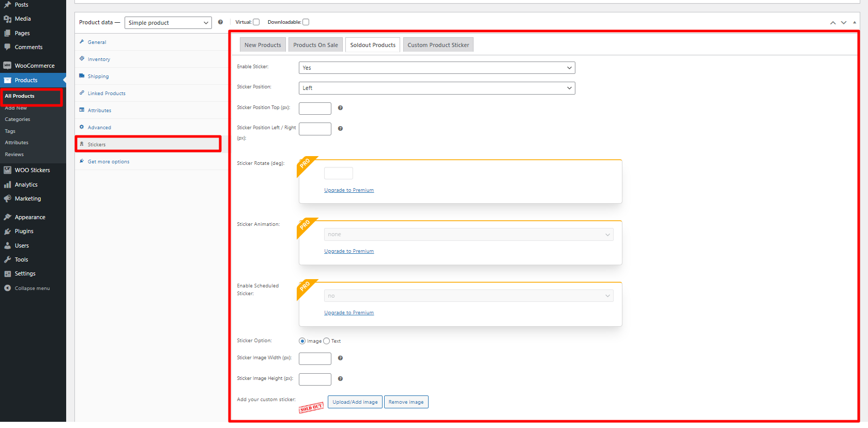Click the Advanced gear icon
The width and height of the screenshot is (868, 428).
pyautogui.click(x=82, y=127)
